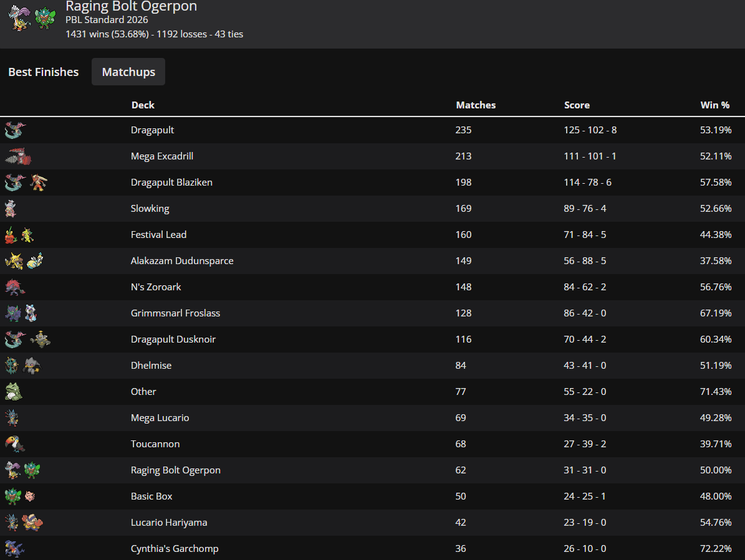The height and width of the screenshot is (560, 745).
Task: Open the Slowking deck link
Action: [x=150, y=208]
